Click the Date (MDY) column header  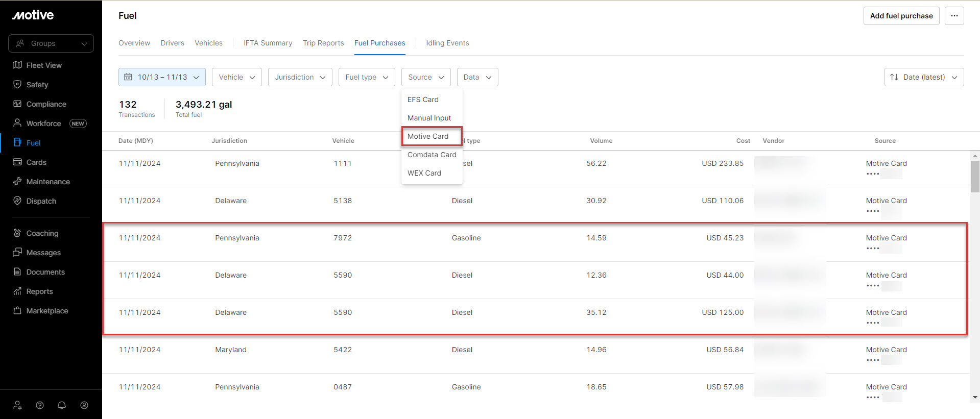(136, 141)
